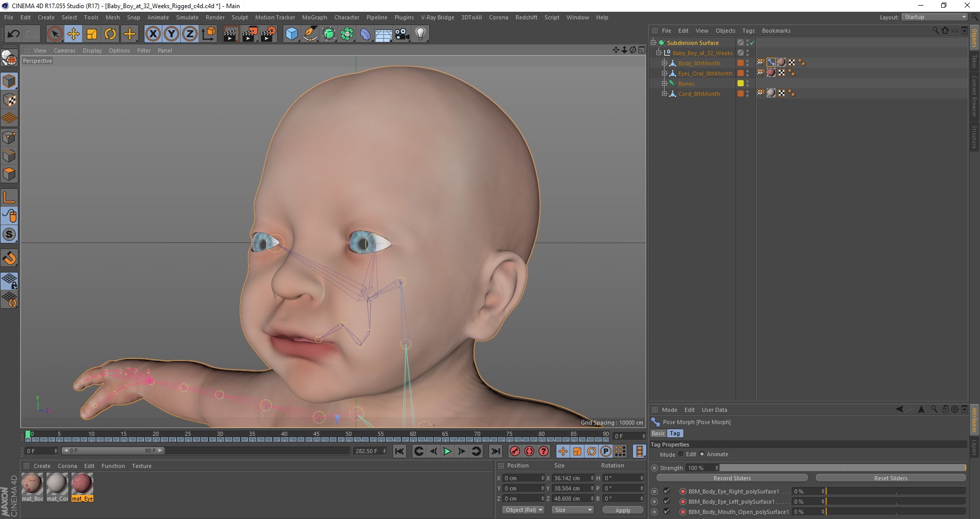Toggle the X axis lock
The width and height of the screenshot is (980, 519).
pos(153,34)
